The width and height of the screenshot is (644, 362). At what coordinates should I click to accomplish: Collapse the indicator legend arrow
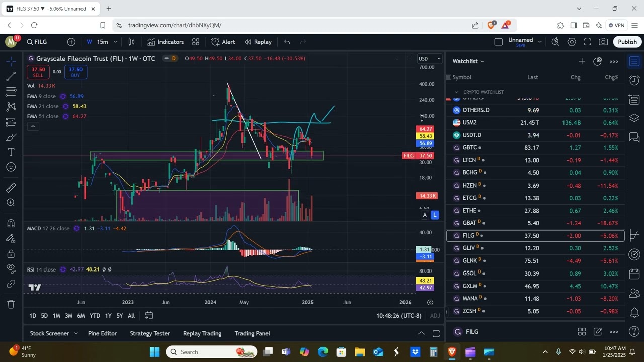(x=33, y=126)
